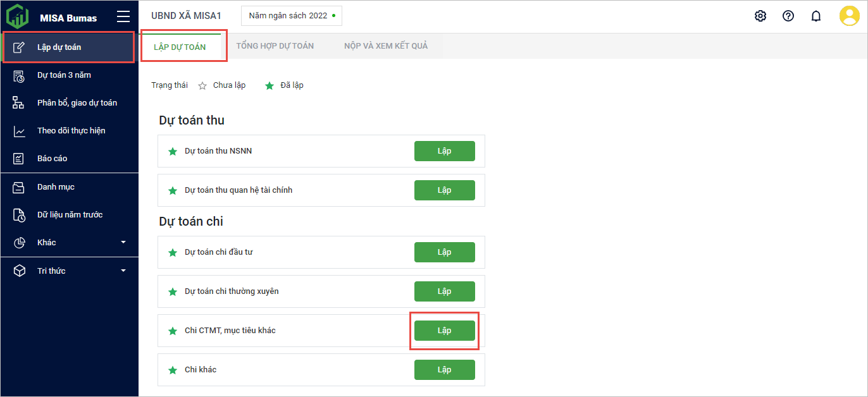This screenshot has width=868, height=397.
Task: Switch to Nộp và xem kết quả tab
Action: (x=386, y=46)
